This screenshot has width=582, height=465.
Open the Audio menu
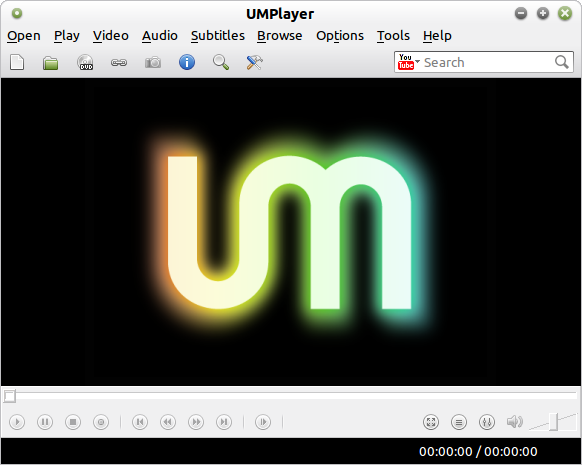coord(160,36)
